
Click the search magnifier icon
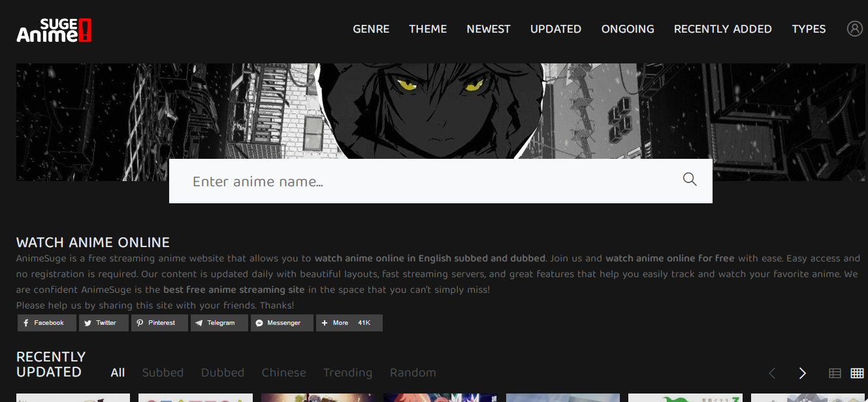coord(690,179)
